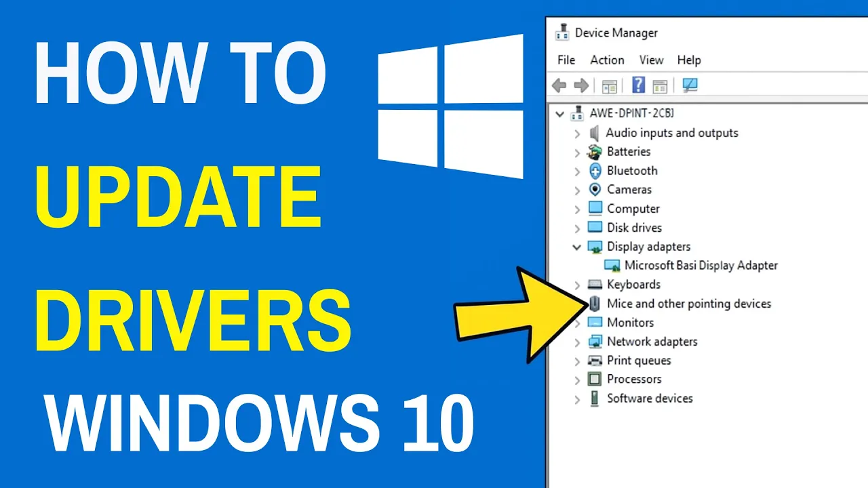The image size is (868, 488).
Task: Select the Software devices entry
Action: click(x=649, y=399)
